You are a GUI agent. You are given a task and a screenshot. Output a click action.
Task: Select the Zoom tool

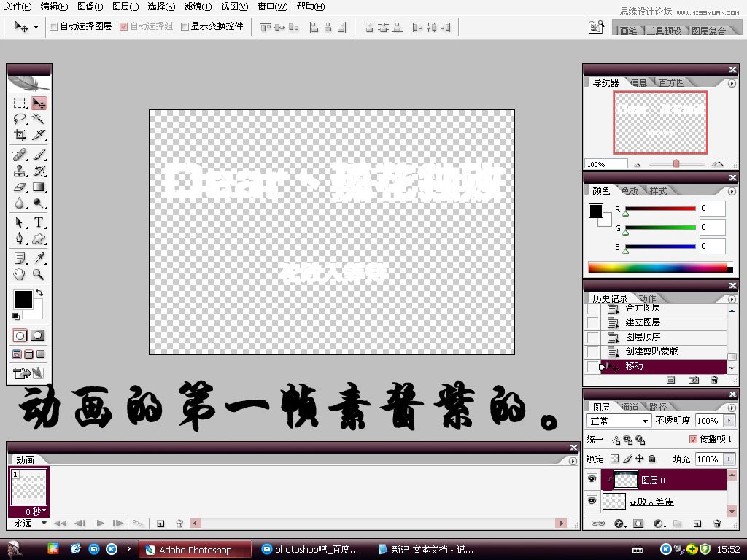coord(38,272)
